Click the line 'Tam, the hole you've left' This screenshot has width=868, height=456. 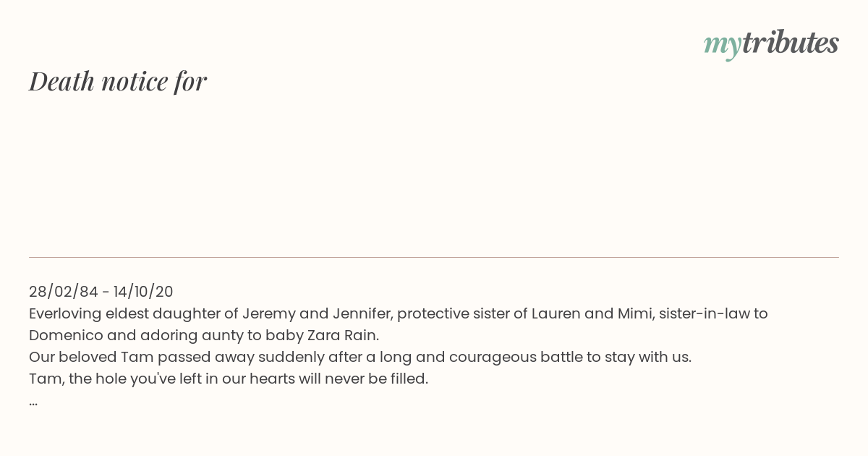(x=229, y=379)
